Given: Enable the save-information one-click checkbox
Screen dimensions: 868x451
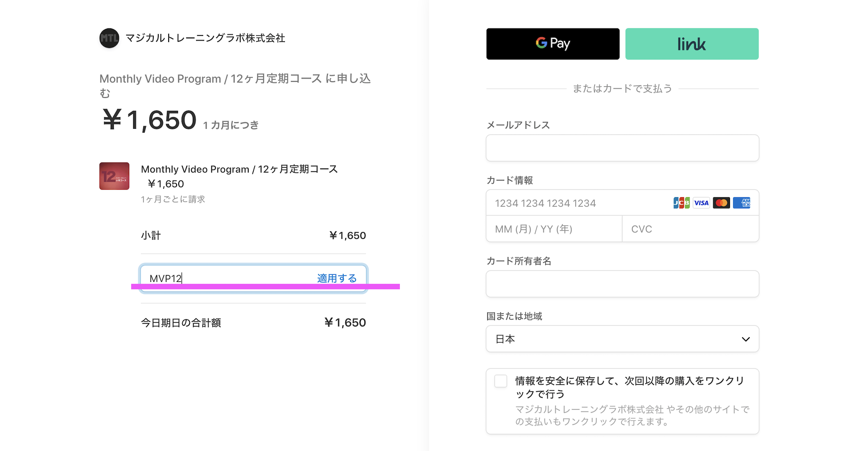Looking at the screenshot, I should coord(501,381).
